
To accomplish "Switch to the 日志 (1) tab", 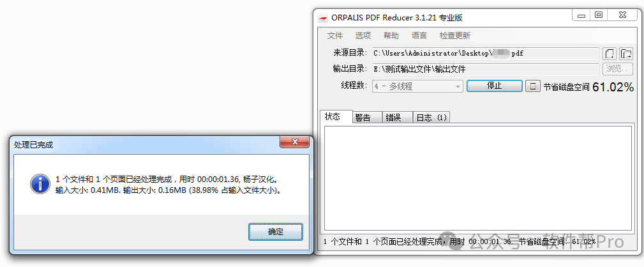I will [431, 118].
